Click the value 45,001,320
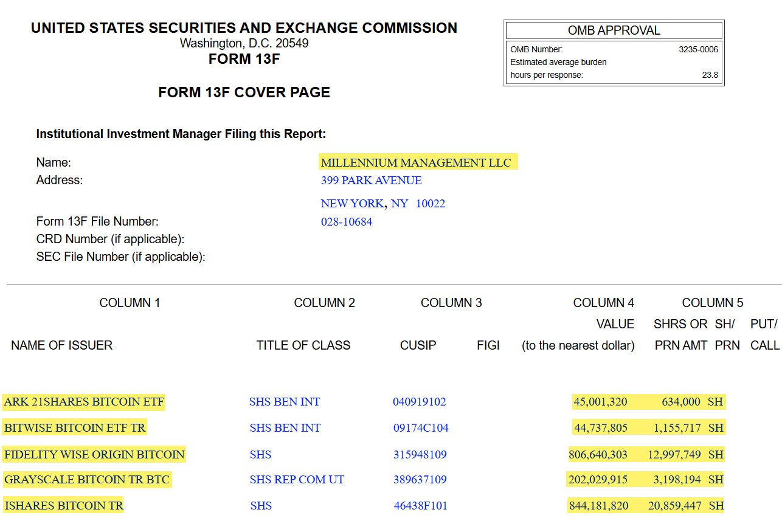This screenshot has width=782, height=532. [600, 402]
